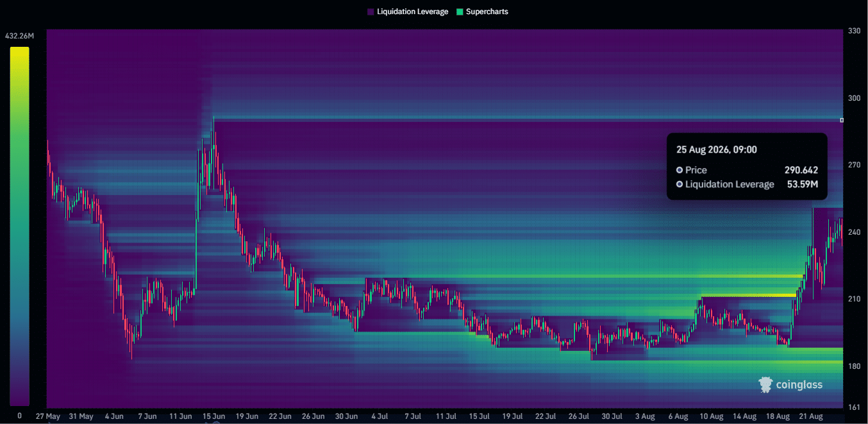Click the 15 Jun date on the time axis
Viewport: 868px width, 424px height.
pos(213,416)
